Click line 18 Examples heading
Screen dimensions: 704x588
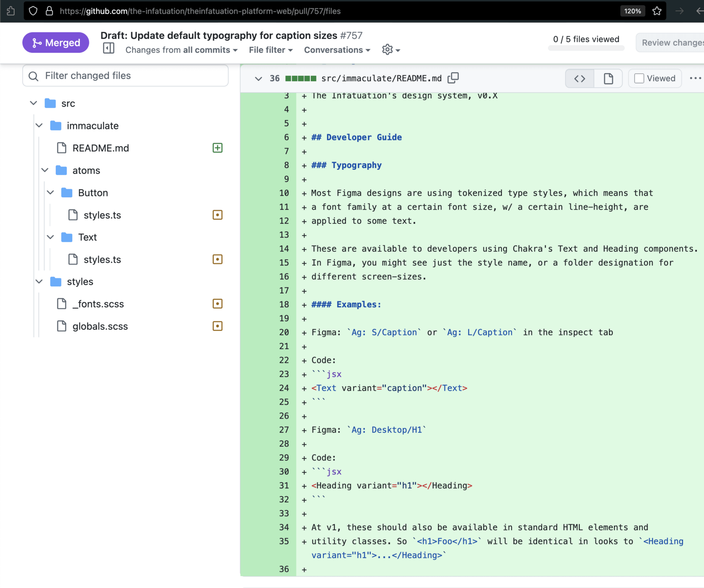(x=347, y=304)
